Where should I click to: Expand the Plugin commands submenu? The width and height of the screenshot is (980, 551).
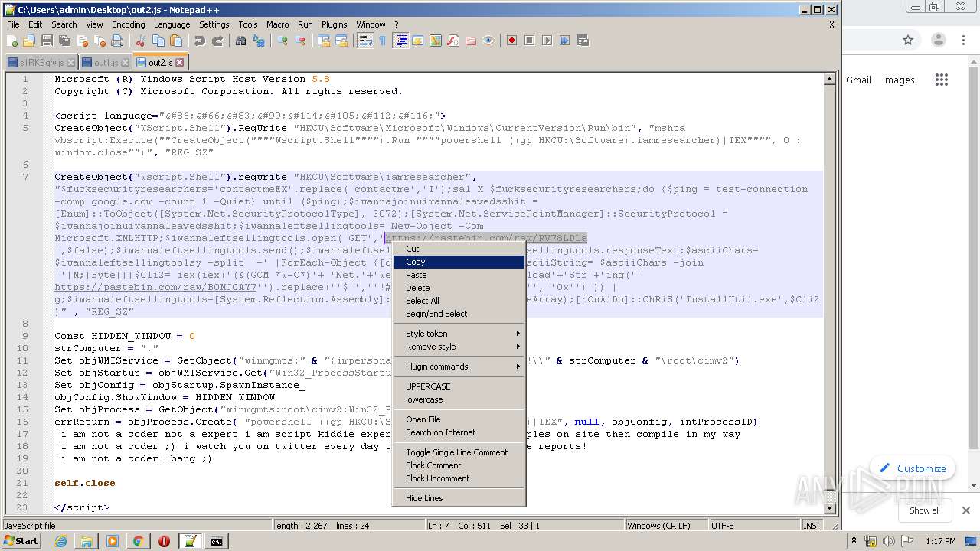tap(459, 367)
